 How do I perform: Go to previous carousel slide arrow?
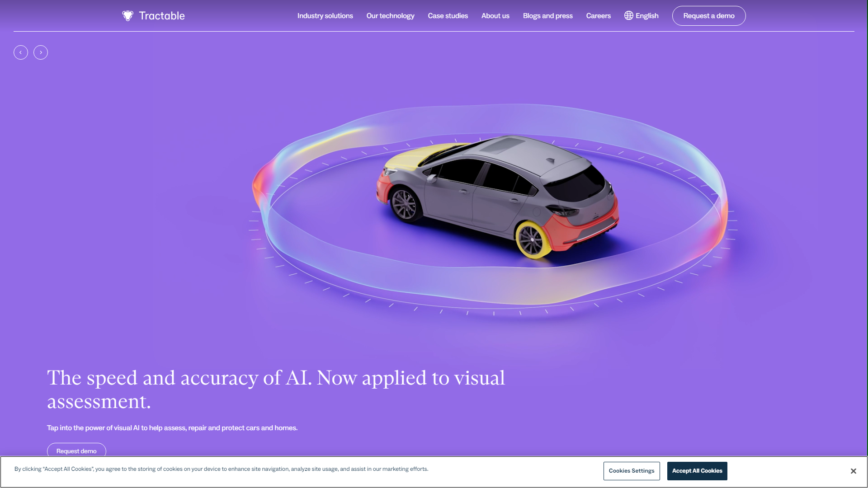(21, 52)
